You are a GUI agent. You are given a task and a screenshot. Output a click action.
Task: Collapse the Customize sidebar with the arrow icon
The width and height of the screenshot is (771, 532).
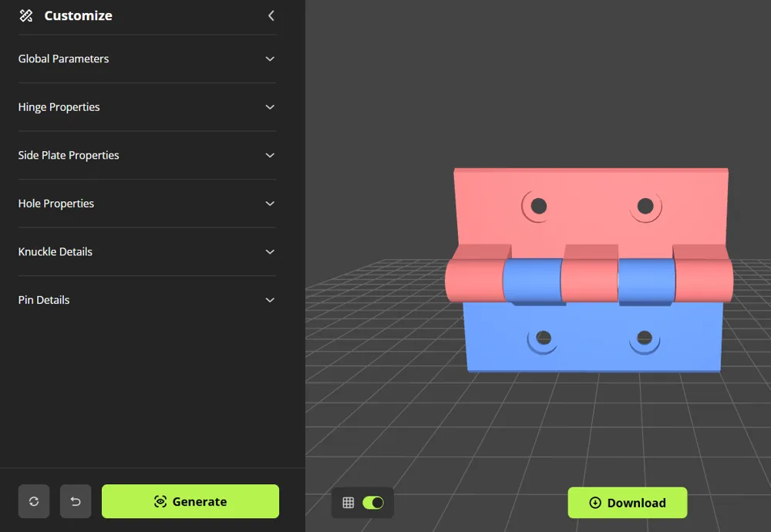point(271,15)
